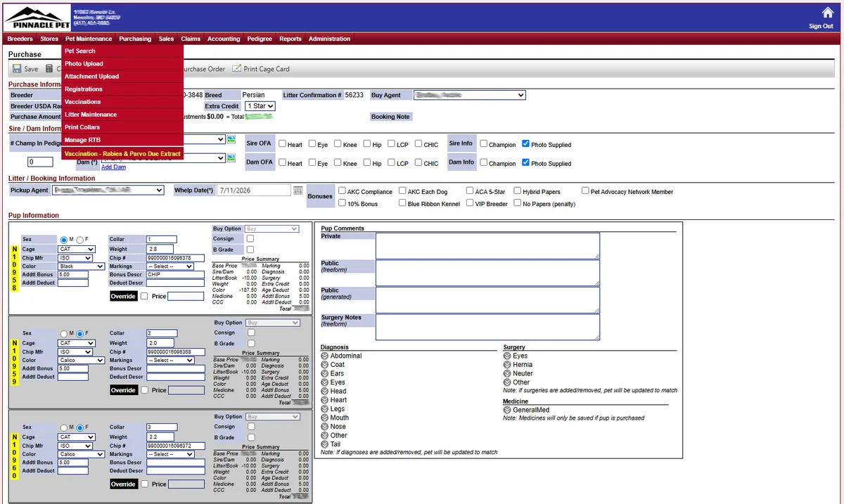Click Override button for collar 2 pup

(123, 390)
